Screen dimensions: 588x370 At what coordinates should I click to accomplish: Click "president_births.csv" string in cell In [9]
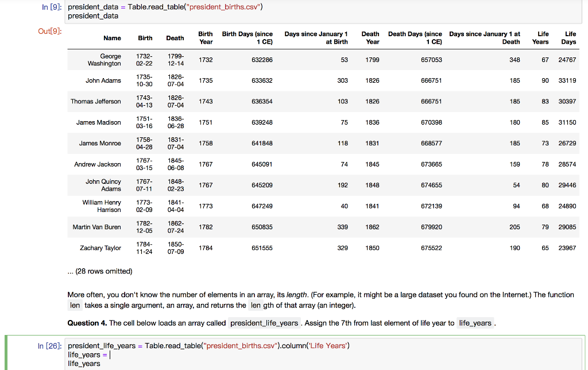coord(223,7)
